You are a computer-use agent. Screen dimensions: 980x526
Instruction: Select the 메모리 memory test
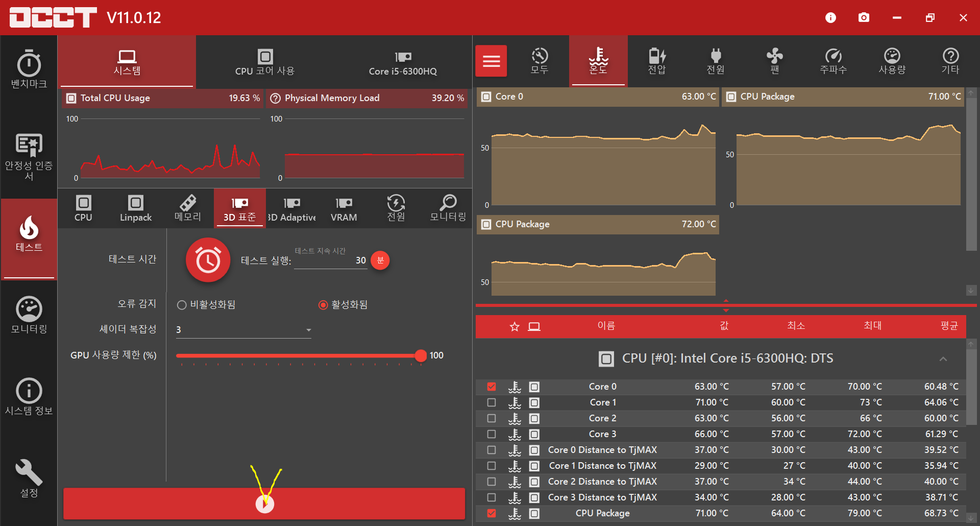click(x=188, y=208)
